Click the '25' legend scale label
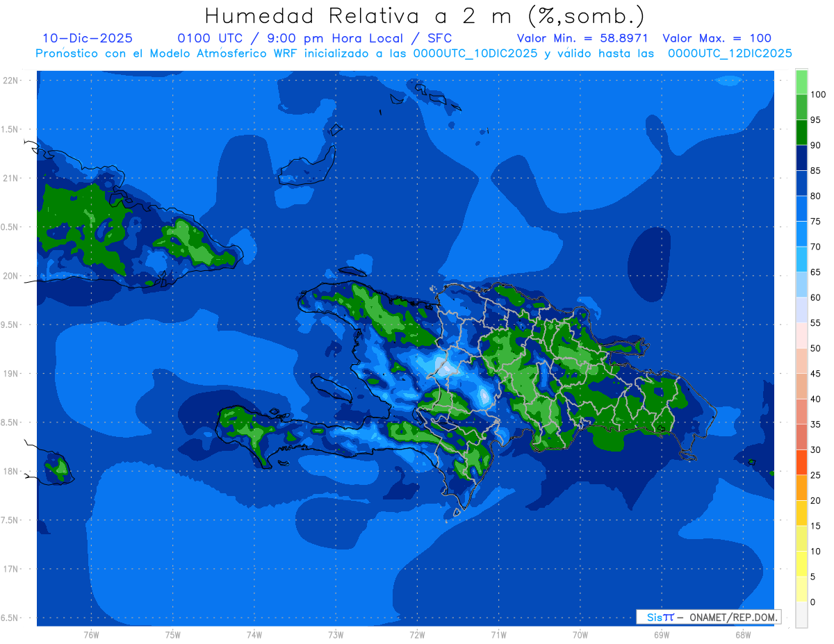 point(815,474)
